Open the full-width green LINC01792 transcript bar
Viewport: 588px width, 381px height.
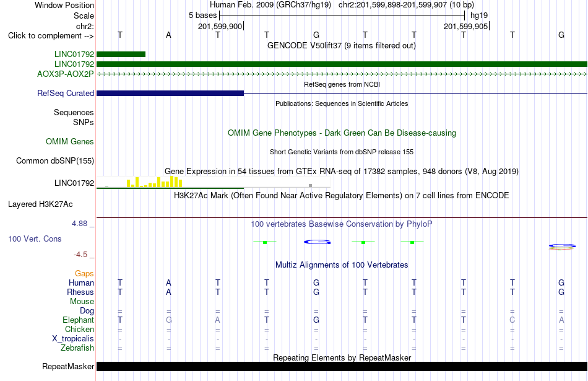342,64
